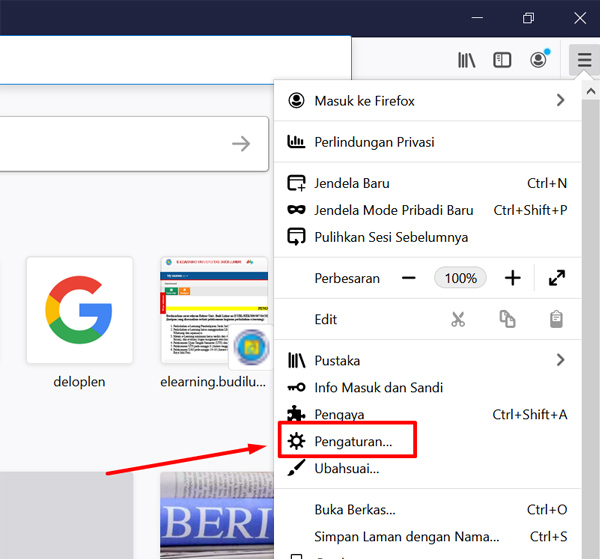Click the menu scroll up arrow
This screenshot has height=559, width=600.
pos(590,91)
